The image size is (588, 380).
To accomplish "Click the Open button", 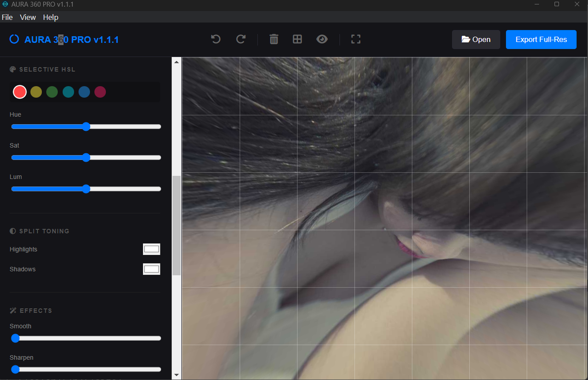I will [476, 40].
